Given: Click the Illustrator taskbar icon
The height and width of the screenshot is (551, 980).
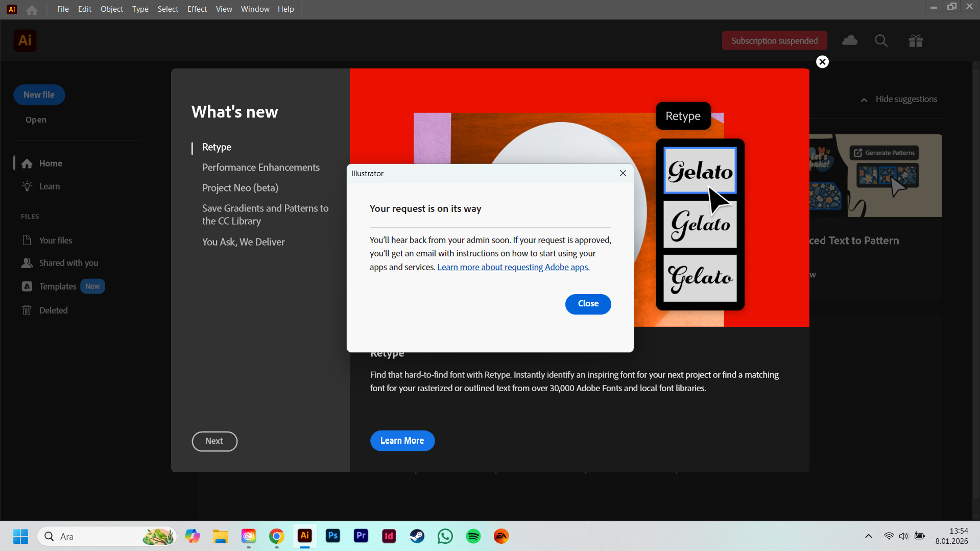Looking at the screenshot, I should coord(305,536).
